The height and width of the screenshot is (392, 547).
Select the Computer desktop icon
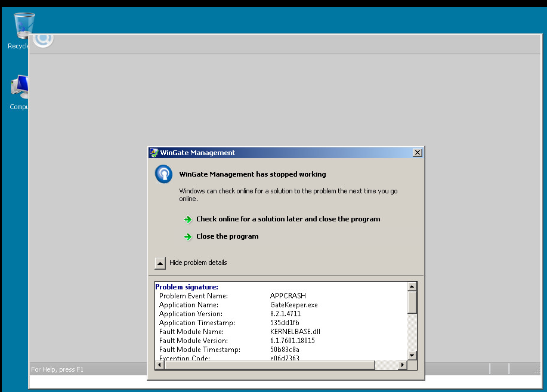(x=20, y=87)
